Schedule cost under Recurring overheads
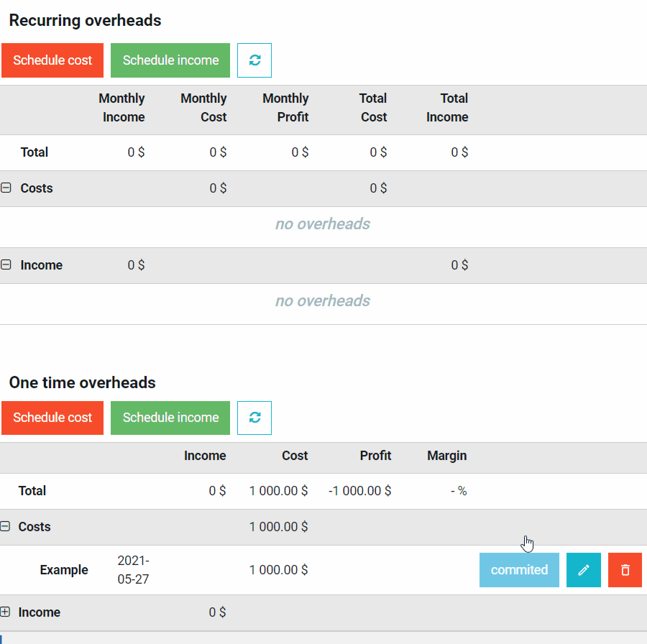 (52, 60)
